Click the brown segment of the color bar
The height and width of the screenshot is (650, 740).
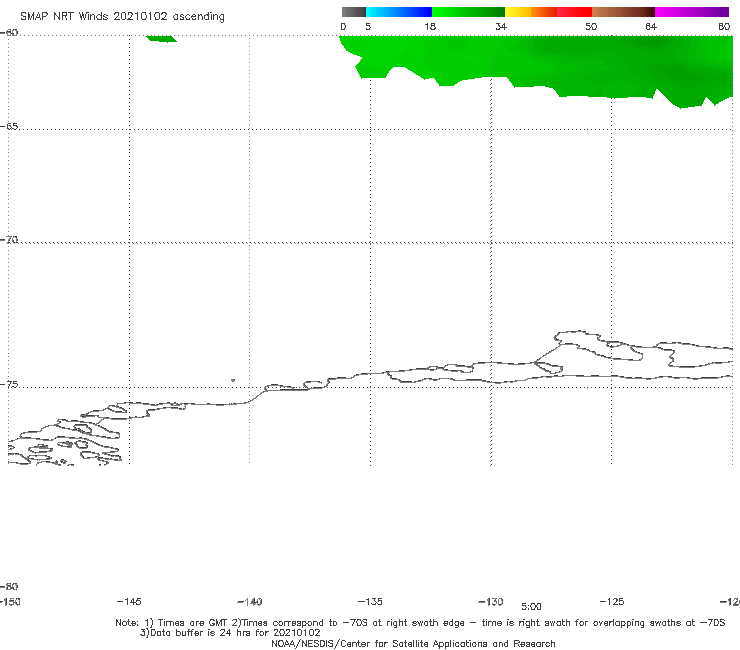tap(623, 12)
